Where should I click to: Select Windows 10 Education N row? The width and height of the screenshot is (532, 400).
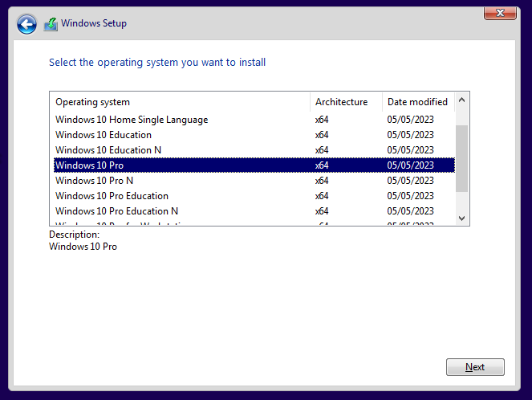(254, 150)
